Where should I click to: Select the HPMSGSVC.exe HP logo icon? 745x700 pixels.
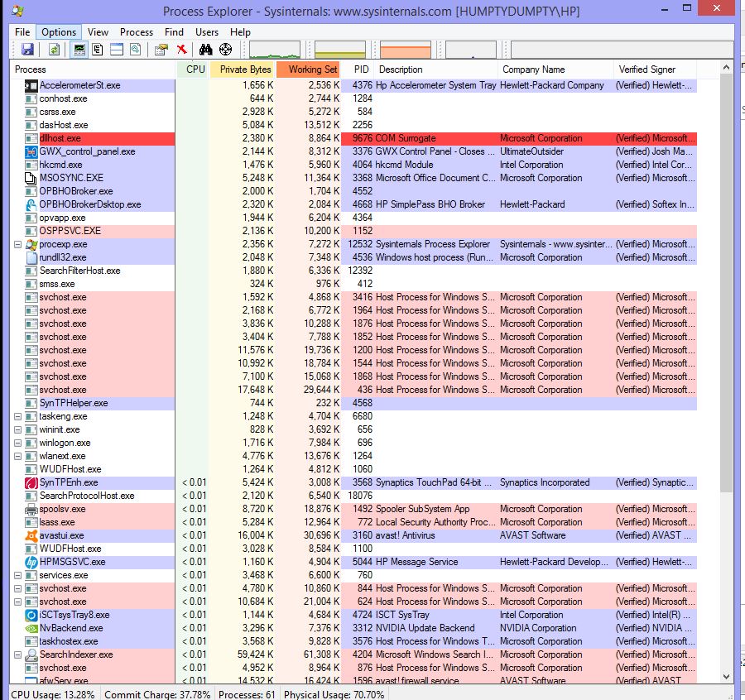pos(31,563)
